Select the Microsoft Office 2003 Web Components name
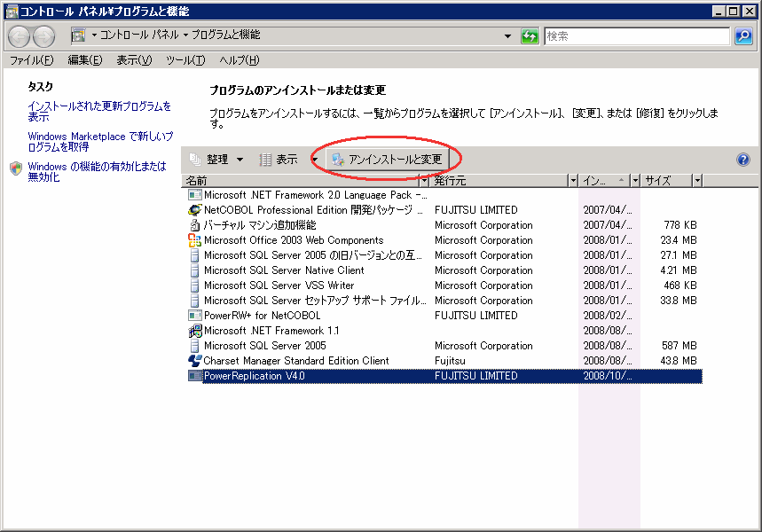The height and width of the screenshot is (532, 762). click(294, 240)
